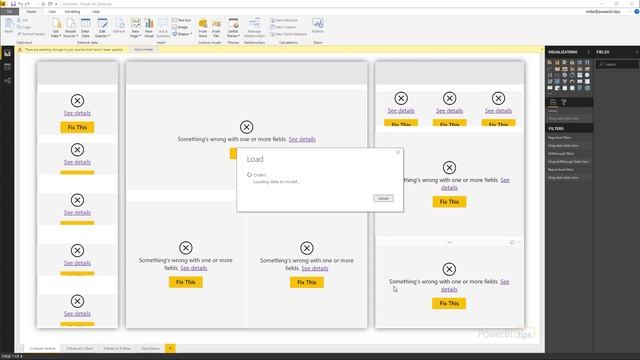Click Cut in the Clipboard group
This screenshot has height=360, width=640.
pyautogui.click(x=23, y=20)
